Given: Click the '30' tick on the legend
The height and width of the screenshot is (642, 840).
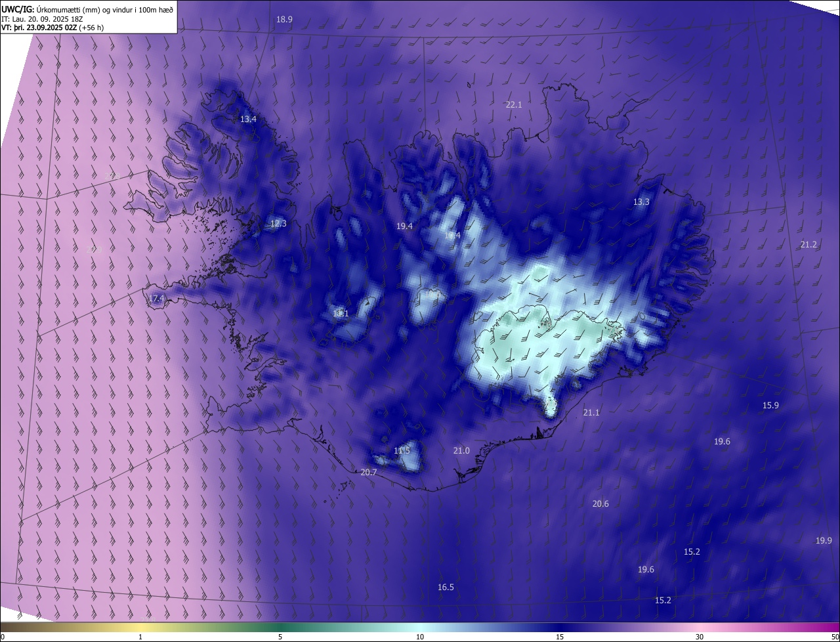Looking at the screenshot, I should [700, 637].
